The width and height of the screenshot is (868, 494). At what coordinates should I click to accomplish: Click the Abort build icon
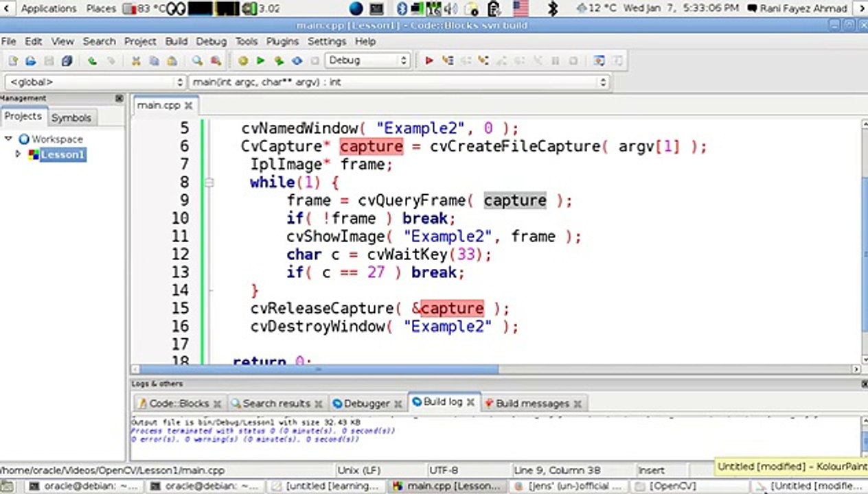pyautogui.click(x=315, y=60)
